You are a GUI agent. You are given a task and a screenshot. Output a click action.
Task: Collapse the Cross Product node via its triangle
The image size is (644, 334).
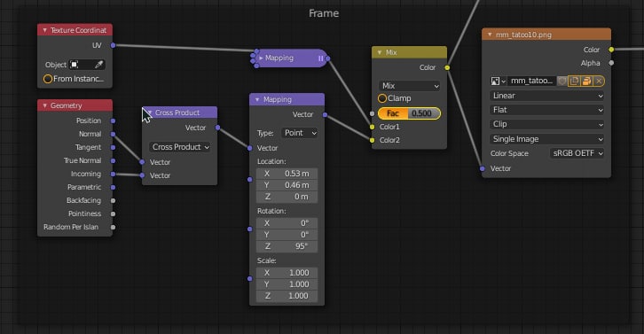pos(150,113)
